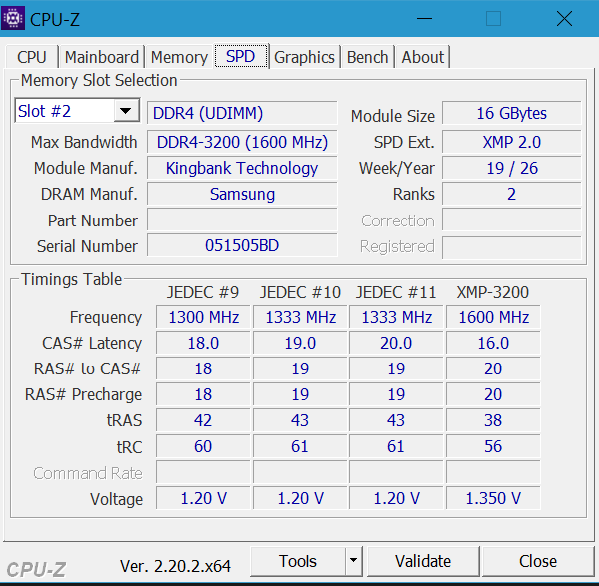
Task: Open the CPU tab
Action: (x=32, y=57)
